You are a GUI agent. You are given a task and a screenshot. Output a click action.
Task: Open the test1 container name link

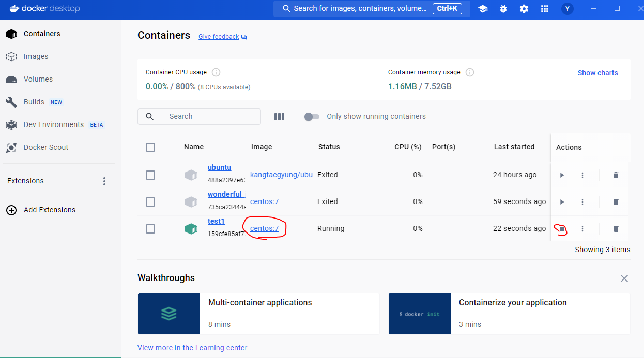point(217,221)
